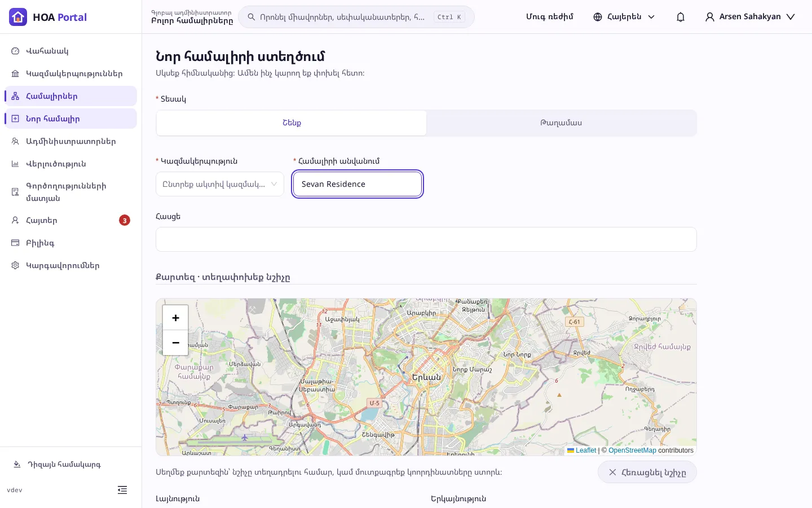Open Վահանակ dashboard icon in sidebar

click(x=15, y=51)
